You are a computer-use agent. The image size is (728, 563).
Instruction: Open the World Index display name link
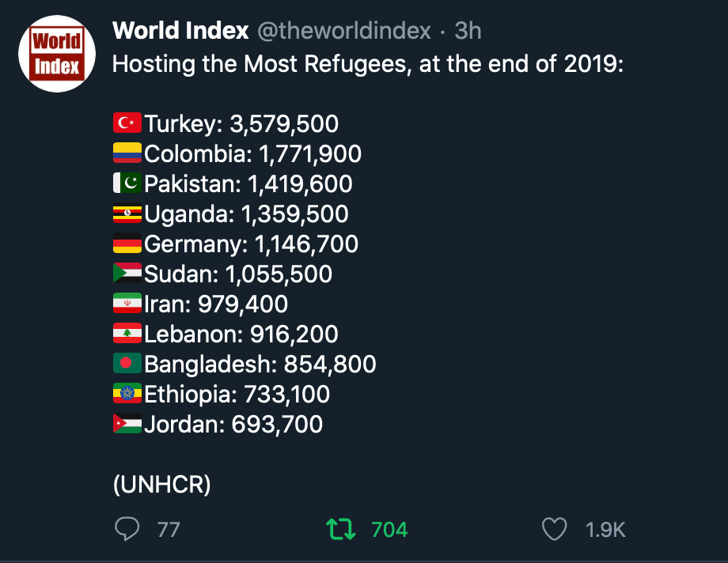point(180,31)
